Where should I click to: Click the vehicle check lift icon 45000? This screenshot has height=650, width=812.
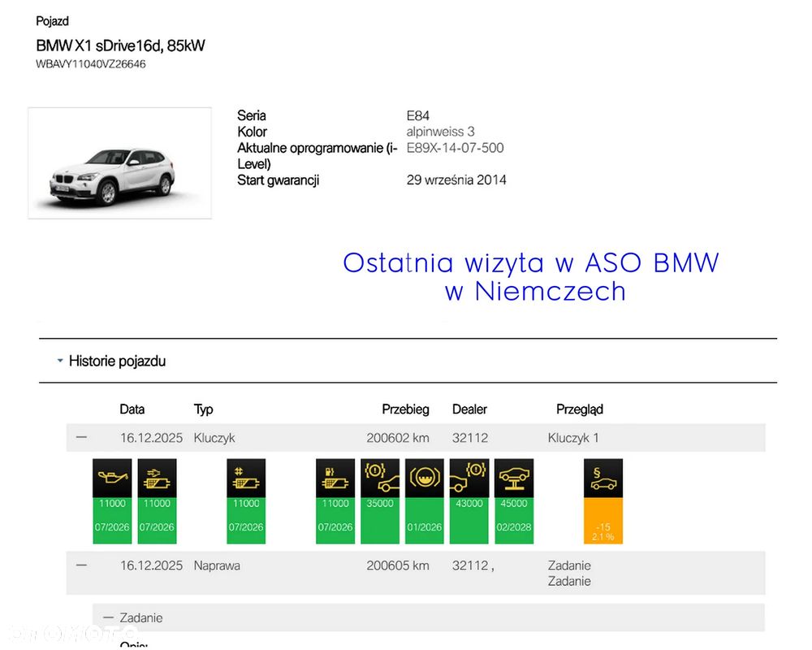[x=514, y=478]
